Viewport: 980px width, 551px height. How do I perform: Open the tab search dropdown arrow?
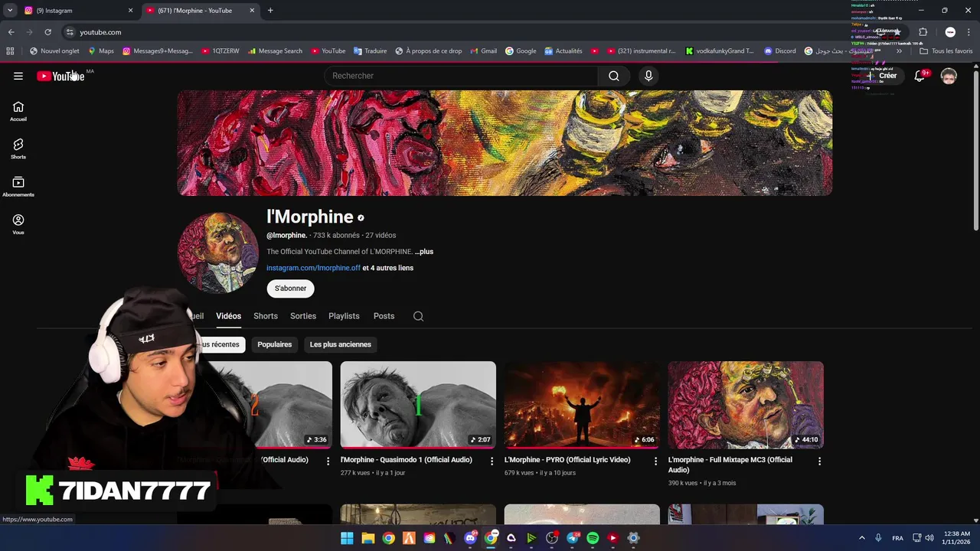pyautogui.click(x=10, y=11)
